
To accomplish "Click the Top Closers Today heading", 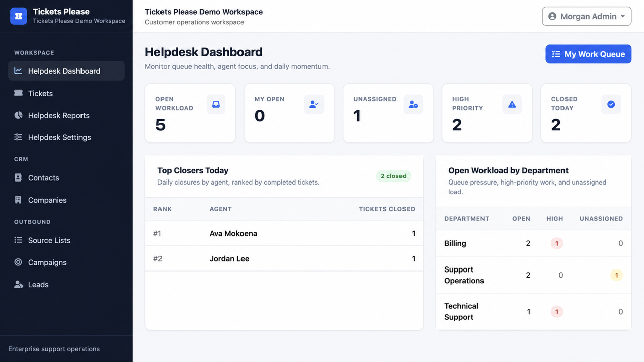I will tap(193, 170).
